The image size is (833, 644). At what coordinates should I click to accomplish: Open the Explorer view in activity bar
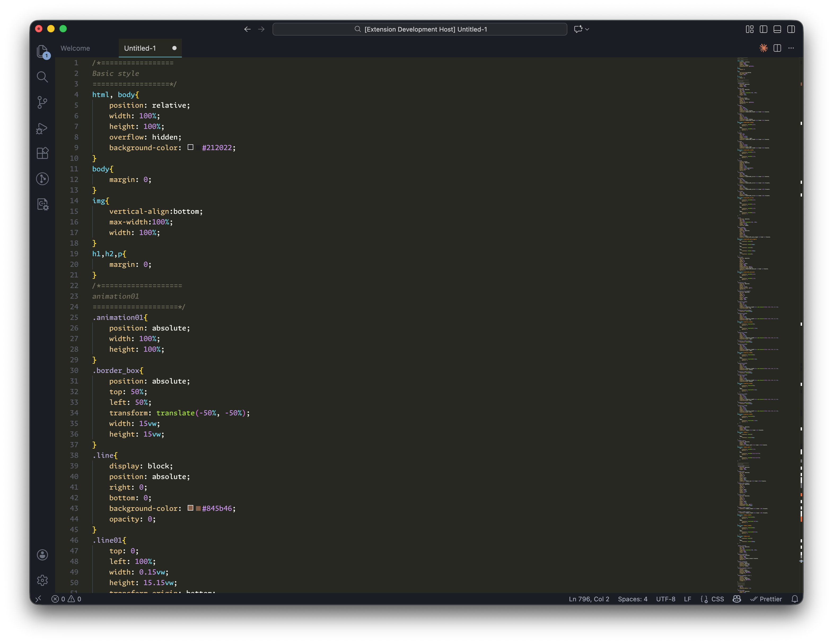(x=42, y=51)
